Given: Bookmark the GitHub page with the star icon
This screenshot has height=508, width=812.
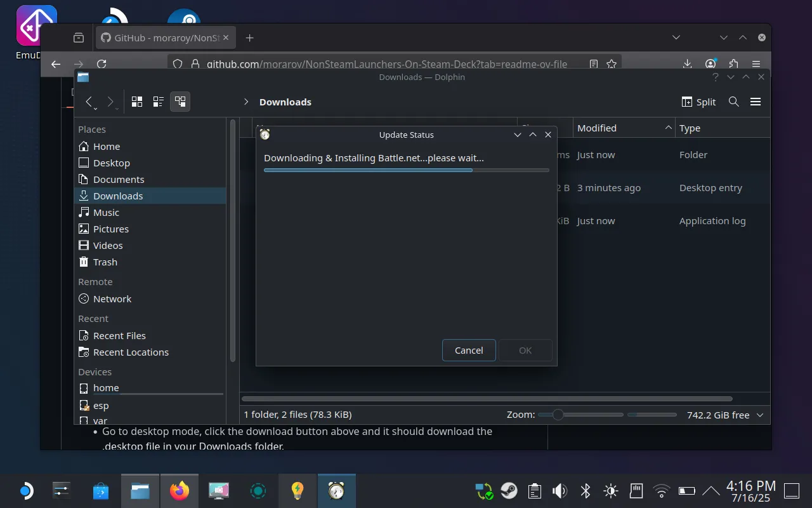Looking at the screenshot, I should pyautogui.click(x=611, y=63).
